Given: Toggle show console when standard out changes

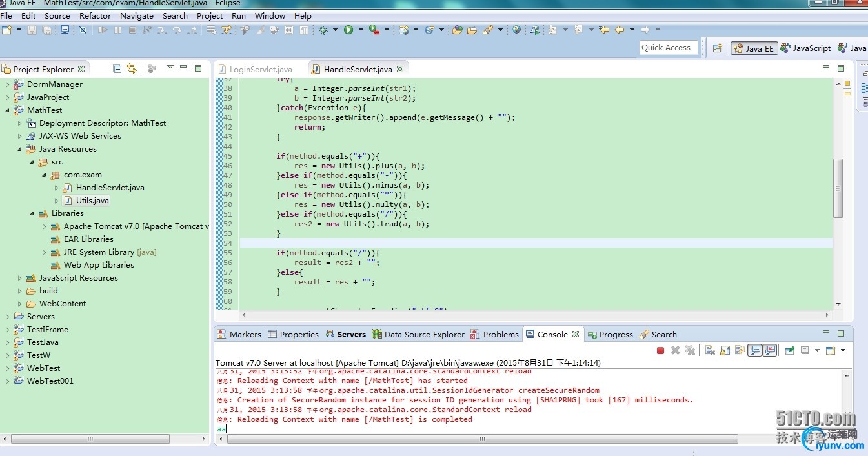Looking at the screenshot, I should [x=754, y=350].
